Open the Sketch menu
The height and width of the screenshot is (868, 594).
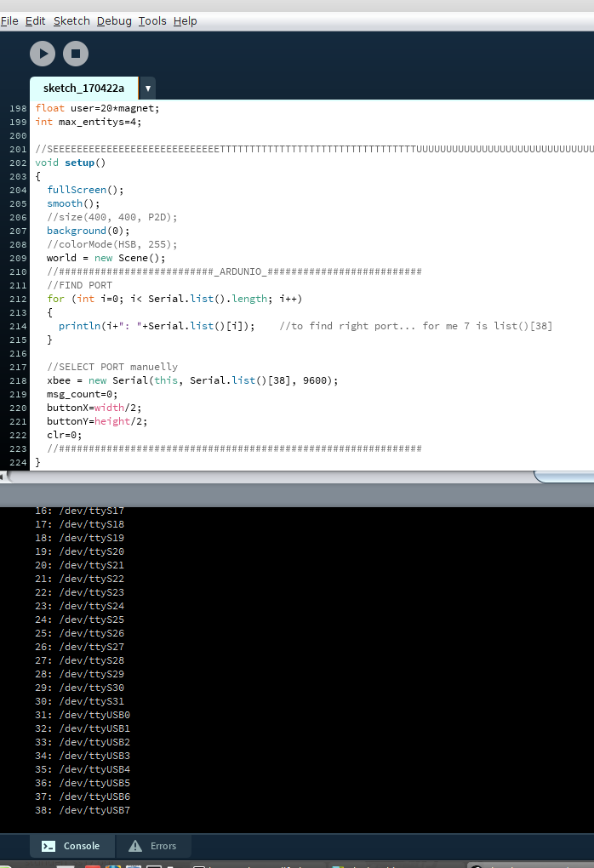(71, 20)
